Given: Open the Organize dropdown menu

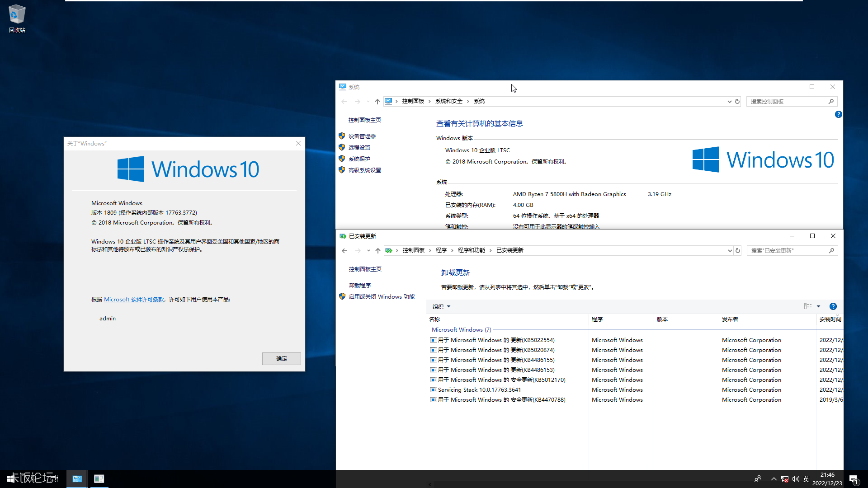Looking at the screenshot, I should (x=441, y=307).
